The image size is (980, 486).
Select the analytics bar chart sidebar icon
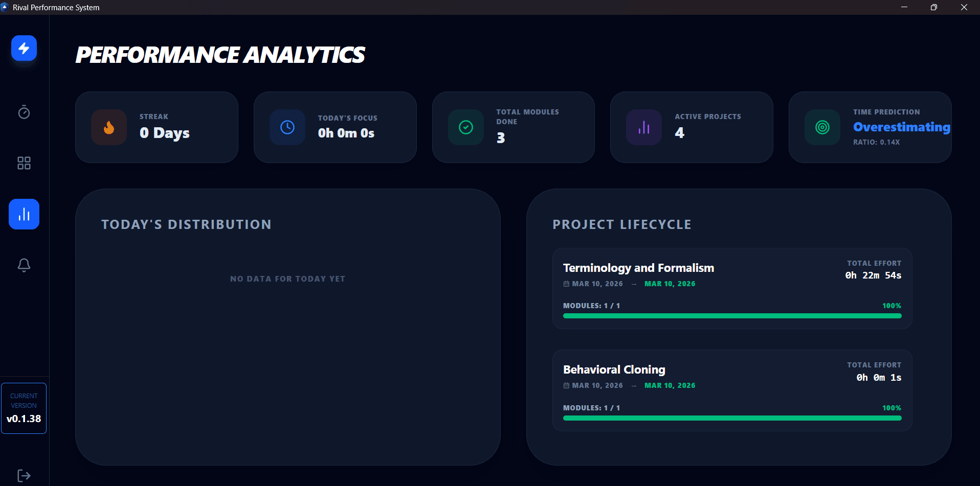click(x=24, y=214)
